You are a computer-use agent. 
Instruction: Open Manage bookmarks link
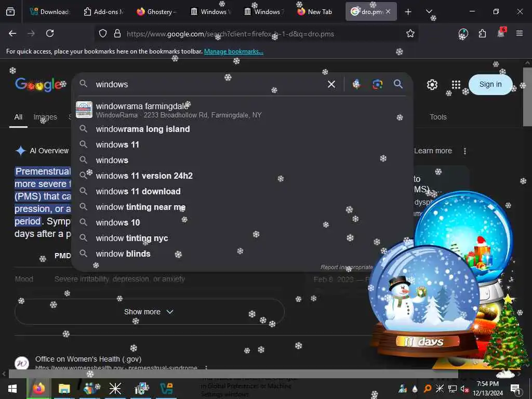coord(233,51)
